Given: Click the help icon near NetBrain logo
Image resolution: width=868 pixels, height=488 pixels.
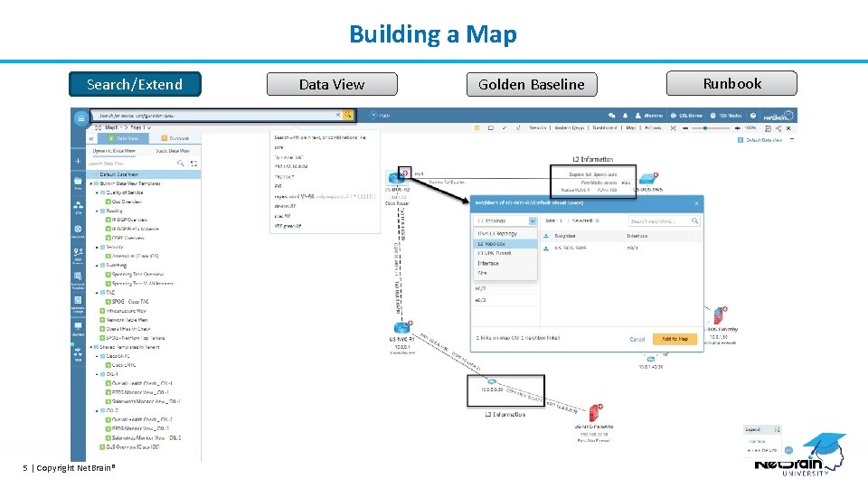Looking at the screenshot, I should pyautogui.click(x=753, y=116).
